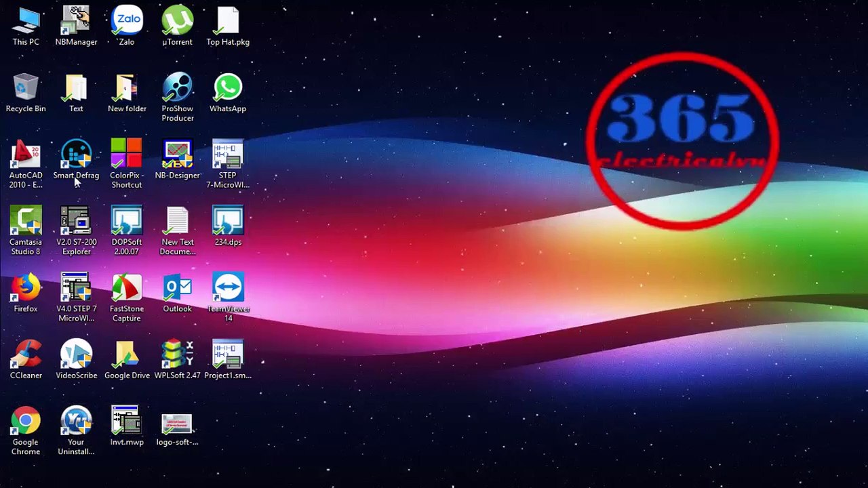Viewport: 868px width, 488px height.
Task: Select Invt.mwp file icon
Action: point(127,426)
